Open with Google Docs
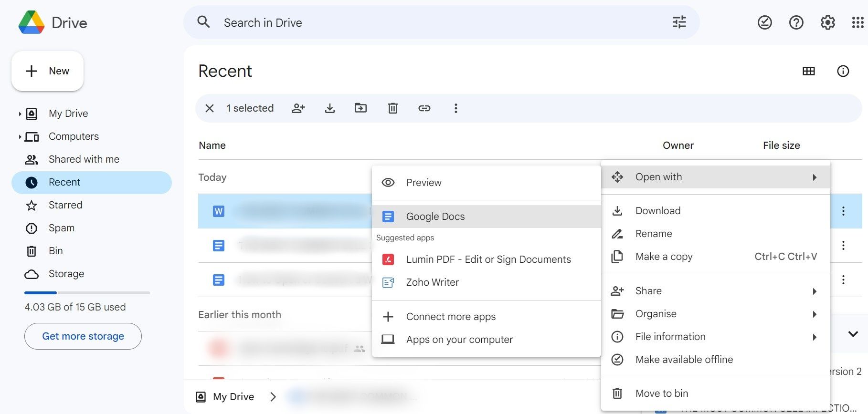 coord(435,217)
